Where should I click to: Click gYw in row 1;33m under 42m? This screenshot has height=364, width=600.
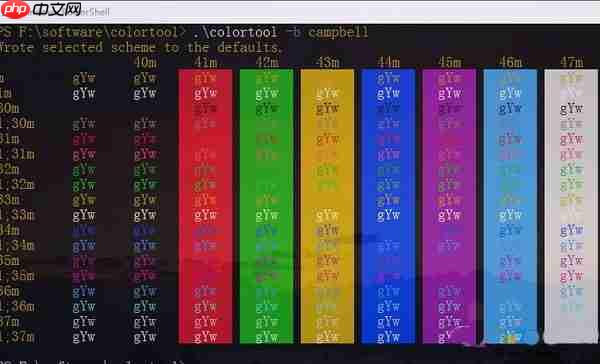tap(267, 216)
